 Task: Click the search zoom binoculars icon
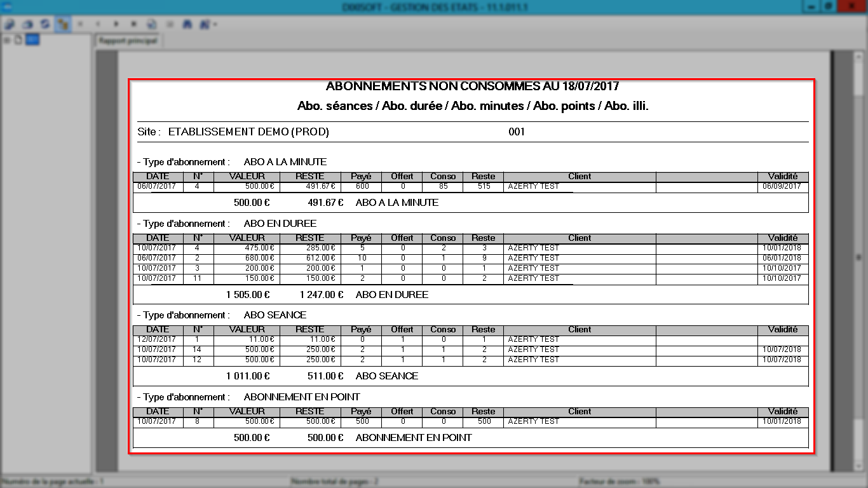pos(205,24)
